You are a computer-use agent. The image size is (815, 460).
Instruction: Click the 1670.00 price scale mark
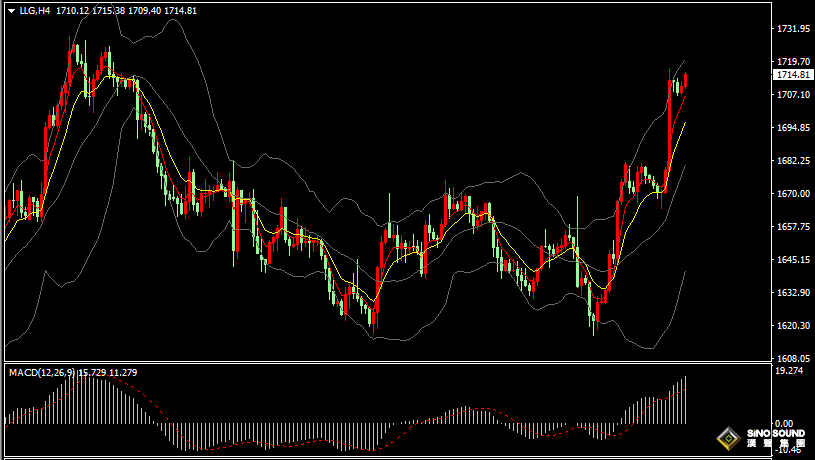[x=792, y=193]
